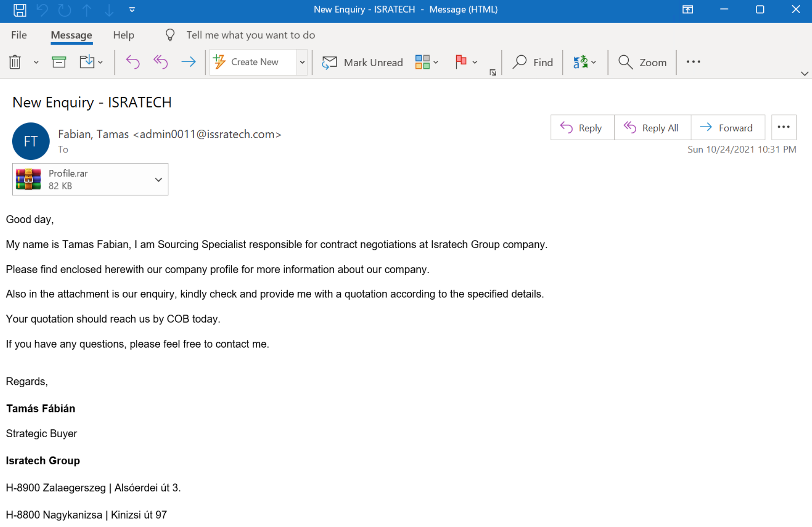The height and width of the screenshot is (527, 812).
Task: Click the Delete trash can icon
Action: 15,62
